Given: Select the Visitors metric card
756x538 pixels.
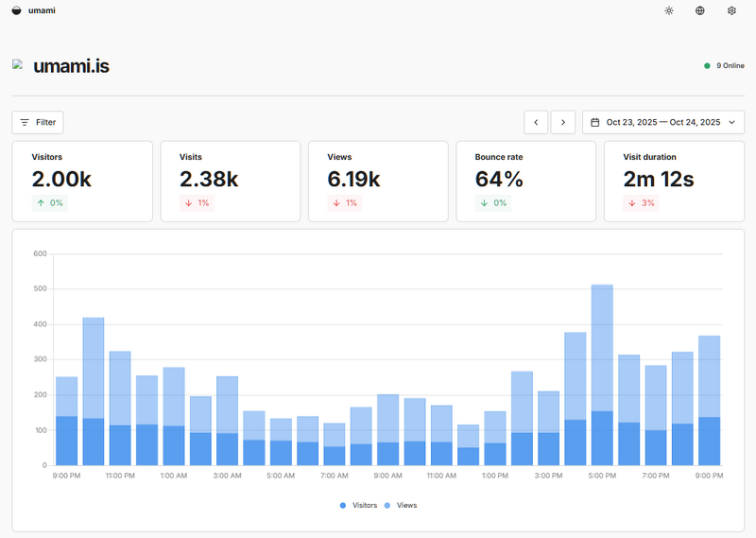Looking at the screenshot, I should pyautogui.click(x=82, y=182).
